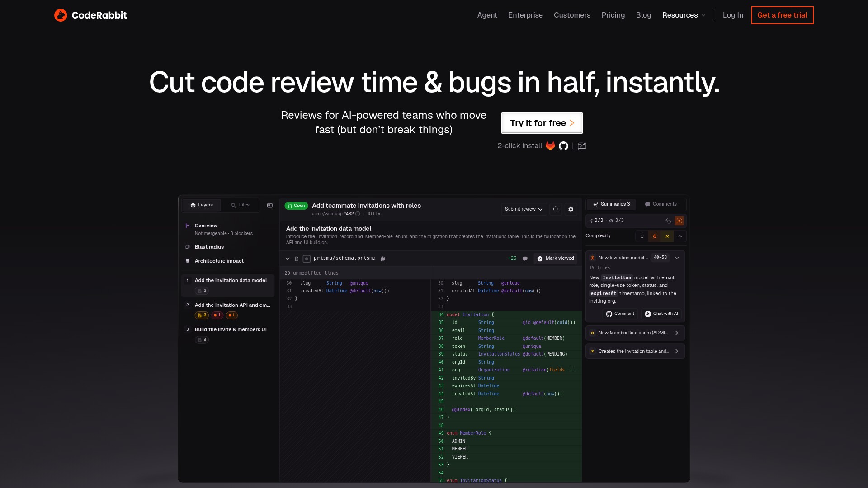
Task: Click the GitHub icon next to #482
Action: tap(358, 214)
